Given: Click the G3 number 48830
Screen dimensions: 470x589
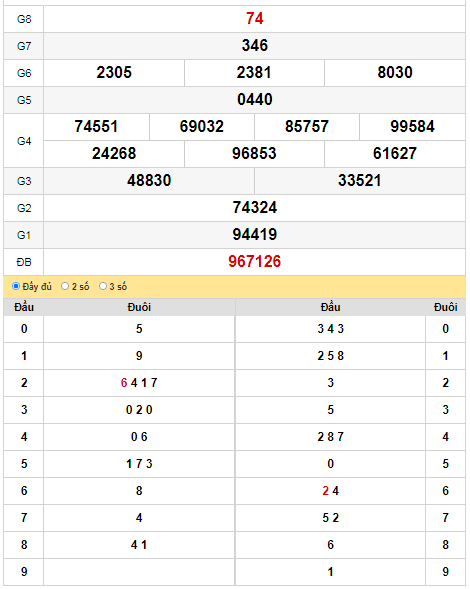Looking at the screenshot, I should (149, 180).
